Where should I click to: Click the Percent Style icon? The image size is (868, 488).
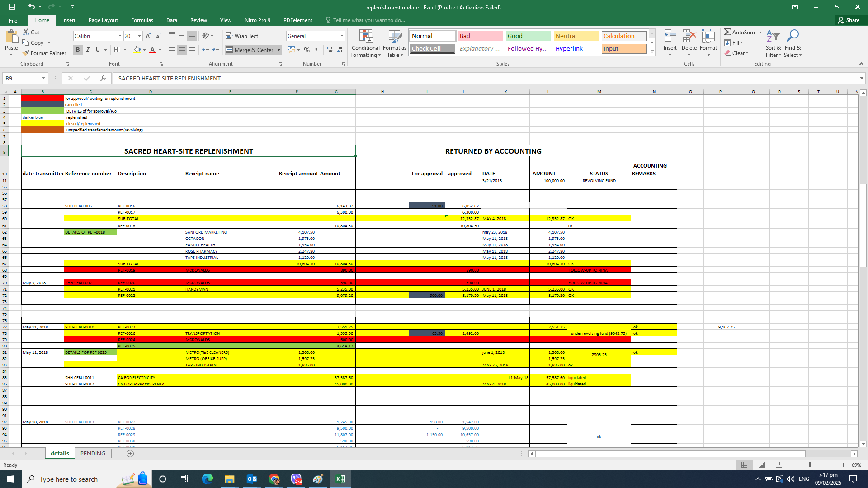pyautogui.click(x=307, y=50)
